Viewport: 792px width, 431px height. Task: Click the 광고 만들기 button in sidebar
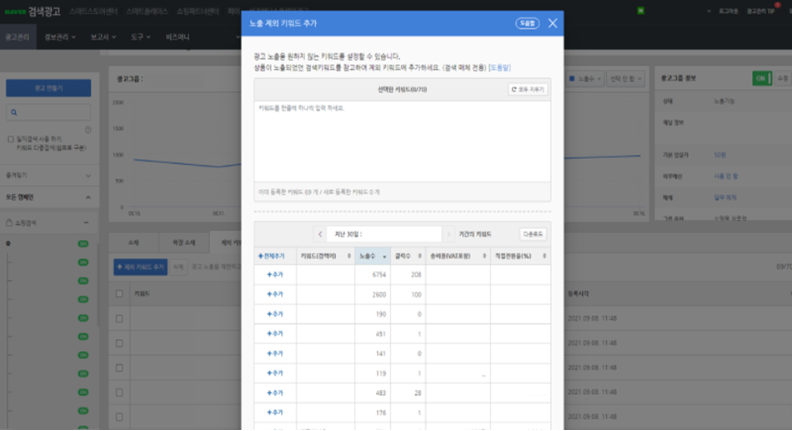click(x=48, y=88)
